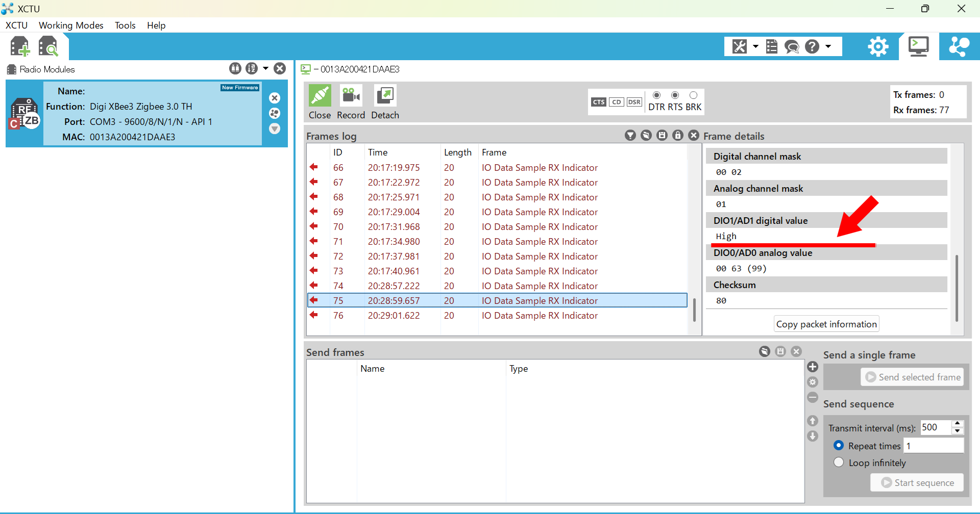This screenshot has width=980, height=514.
Task: Edit selected frame gear icon
Action: tap(813, 382)
